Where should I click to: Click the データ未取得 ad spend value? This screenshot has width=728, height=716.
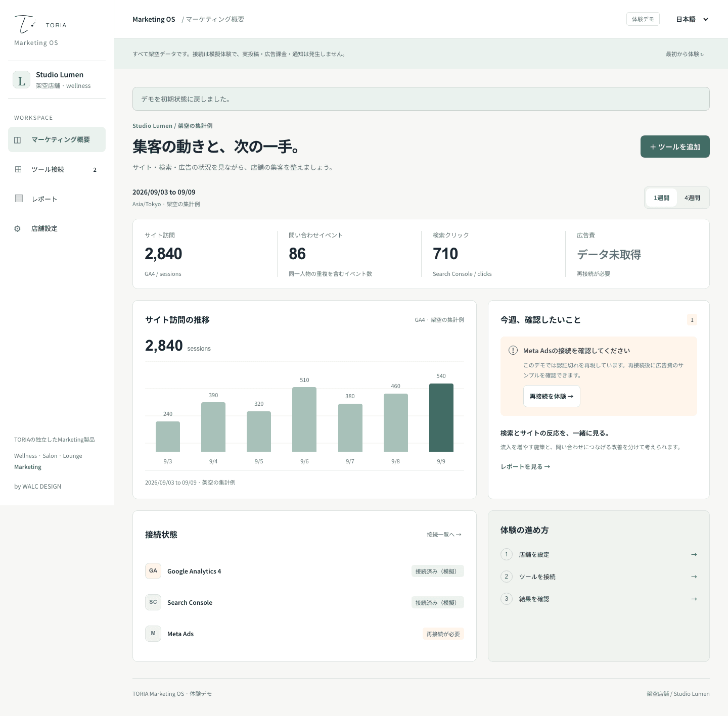609,254
